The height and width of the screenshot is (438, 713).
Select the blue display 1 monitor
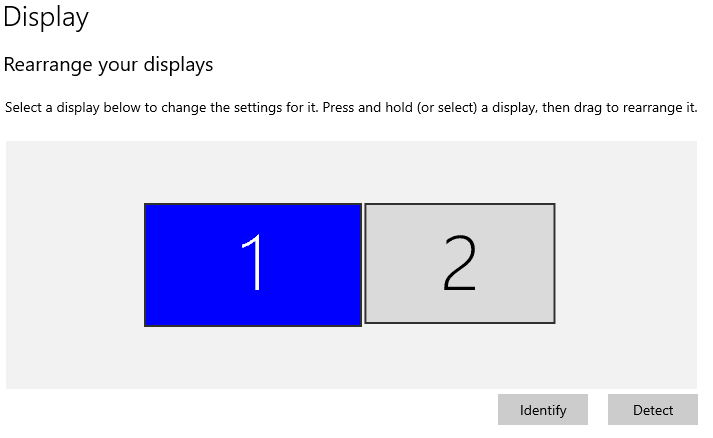[253, 265]
